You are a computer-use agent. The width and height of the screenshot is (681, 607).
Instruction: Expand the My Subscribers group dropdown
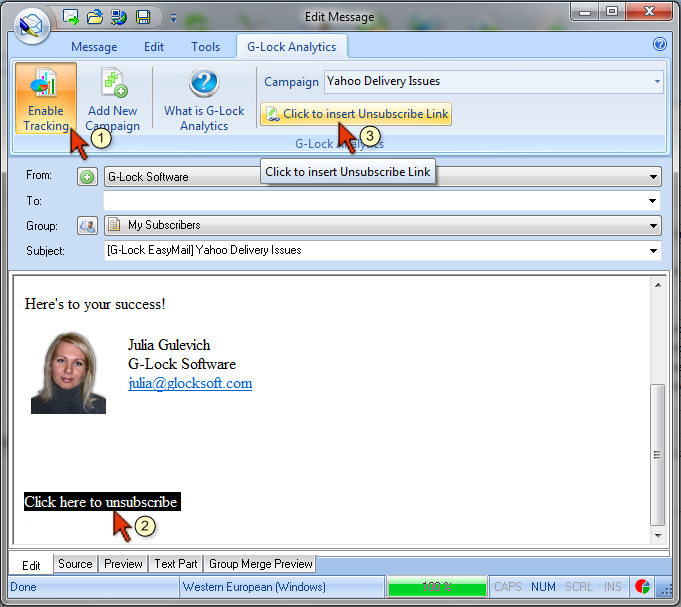[x=653, y=225]
